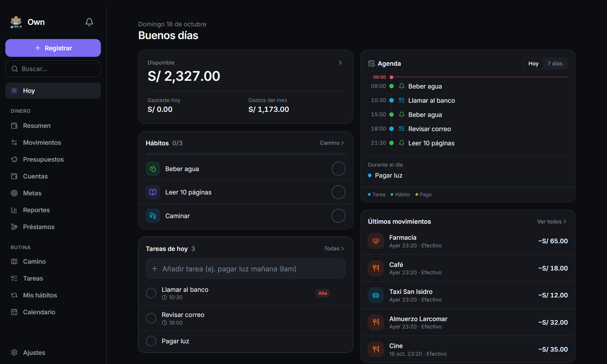Check off the Leer 10 páginas habit
The width and height of the screenshot is (607, 364).
pyautogui.click(x=338, y=192)
